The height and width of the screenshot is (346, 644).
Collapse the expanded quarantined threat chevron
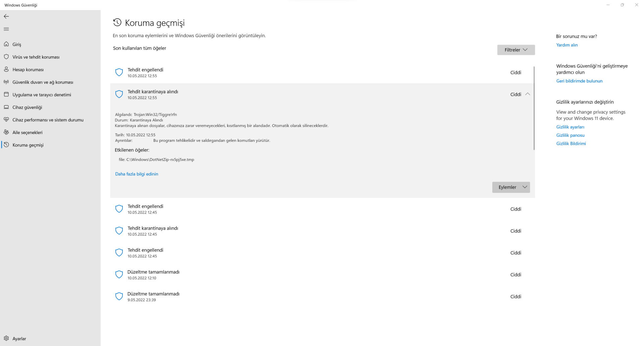[528, 94]
